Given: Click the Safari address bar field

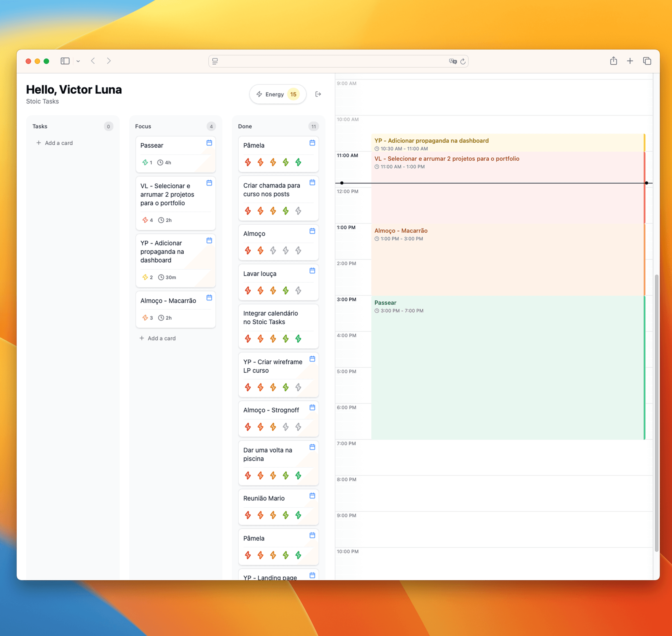Looking at the screenshot, I should coord(338,61).
